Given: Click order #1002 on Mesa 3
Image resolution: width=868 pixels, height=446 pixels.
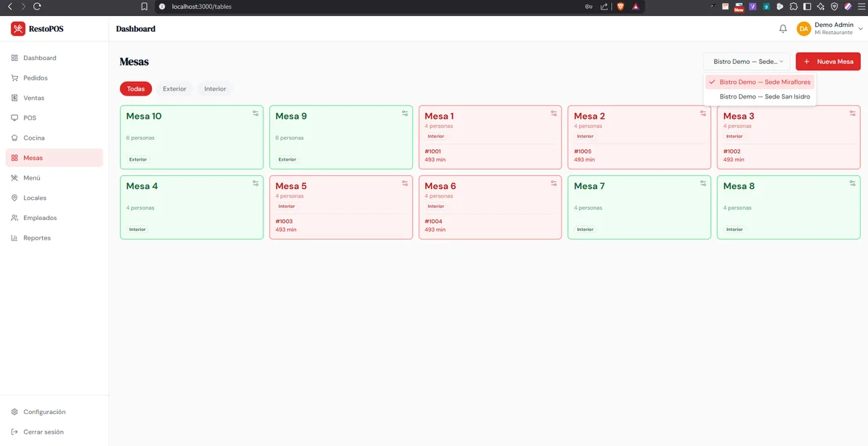Looking at the screenshot, I should coord(732,151).
